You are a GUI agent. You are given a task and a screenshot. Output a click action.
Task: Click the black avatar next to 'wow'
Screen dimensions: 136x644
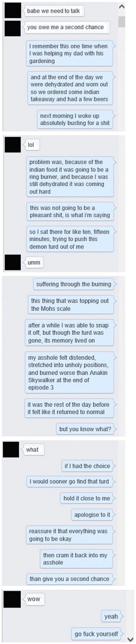[x=13, y=599]
